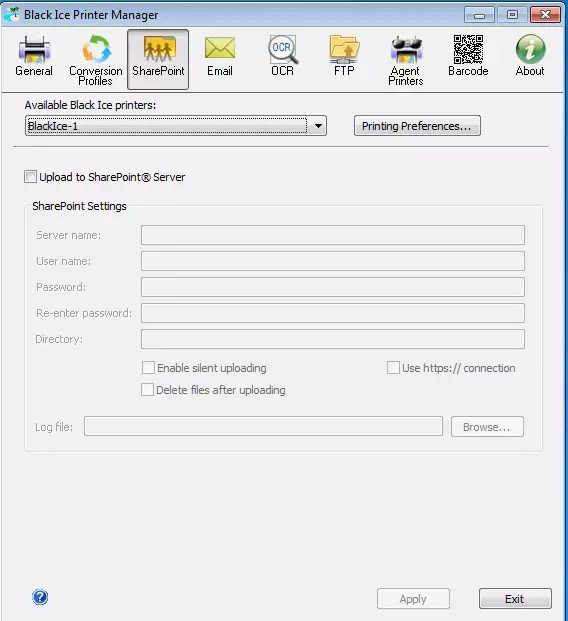The height and width of the screenshot is (621, 568).
Task: Go to the FTP tab
Action: (344, 56)
